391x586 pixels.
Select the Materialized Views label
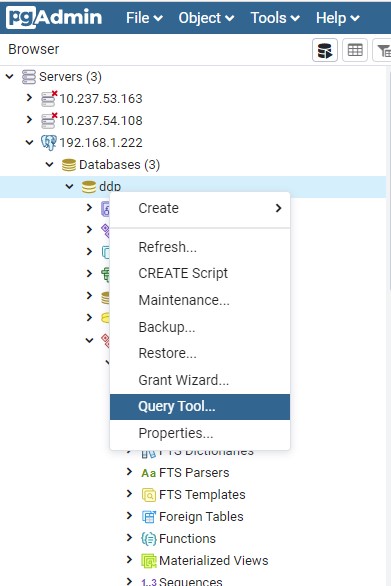[213, 561]
